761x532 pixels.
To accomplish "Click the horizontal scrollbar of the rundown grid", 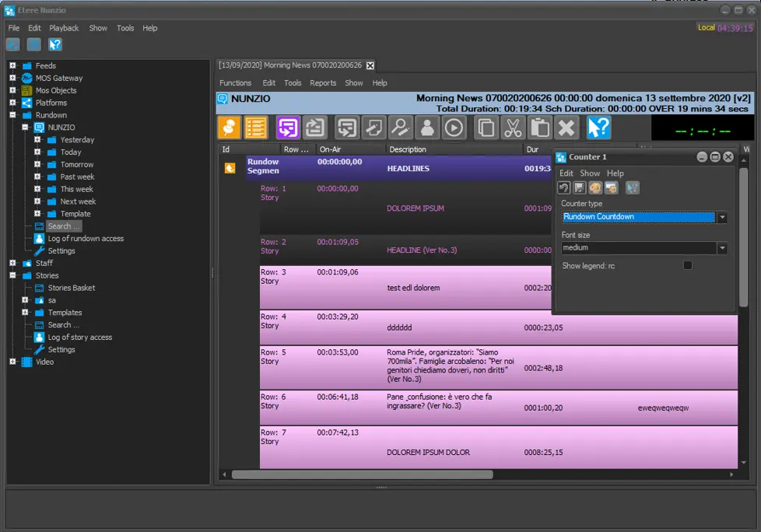I will [x=362, y=474].
